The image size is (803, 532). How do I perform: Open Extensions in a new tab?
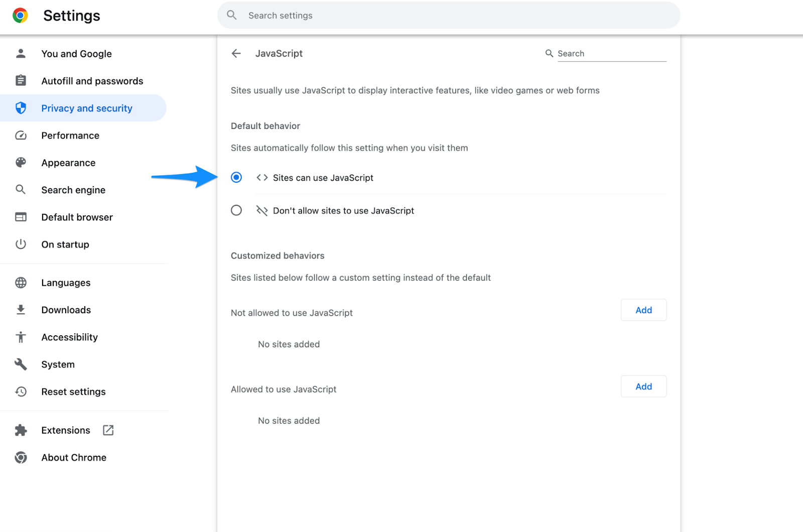pos(108,430)
